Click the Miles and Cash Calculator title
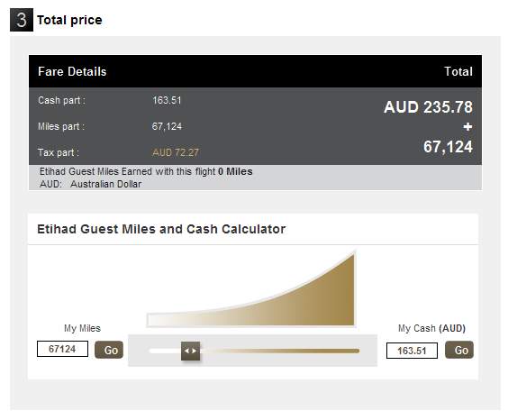This screenshot has width=508, height=420. pos(161,229)
